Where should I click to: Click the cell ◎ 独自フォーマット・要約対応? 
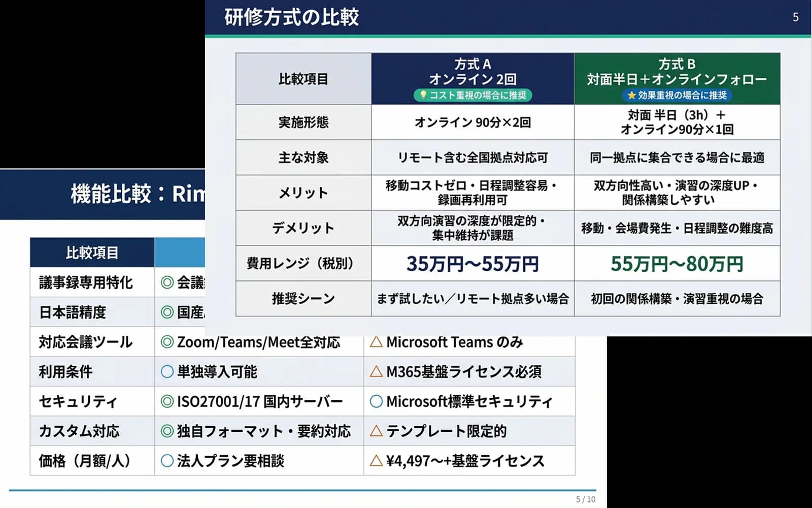[x=259, y=431]
